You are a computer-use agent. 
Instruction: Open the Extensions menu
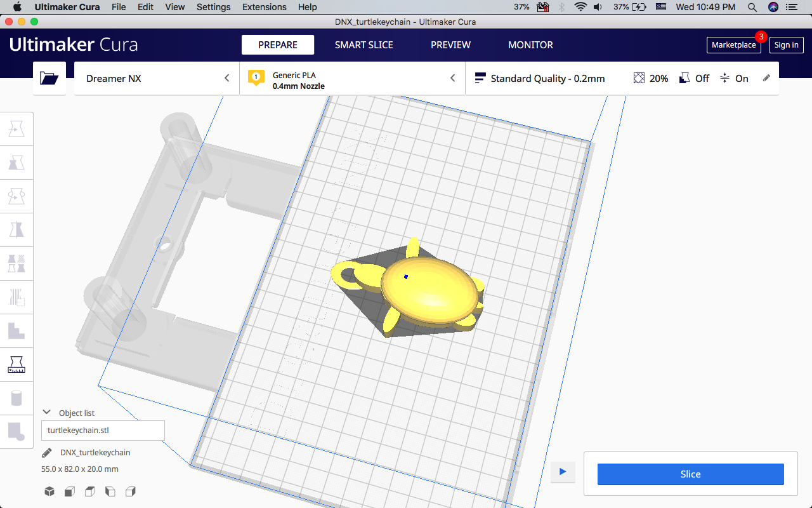[263, 7]
